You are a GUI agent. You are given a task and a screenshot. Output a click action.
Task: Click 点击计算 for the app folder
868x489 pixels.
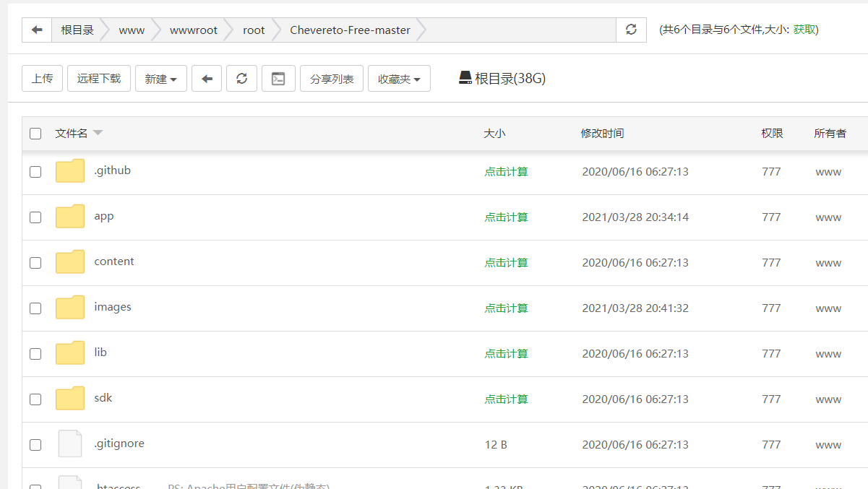[506, 217]
